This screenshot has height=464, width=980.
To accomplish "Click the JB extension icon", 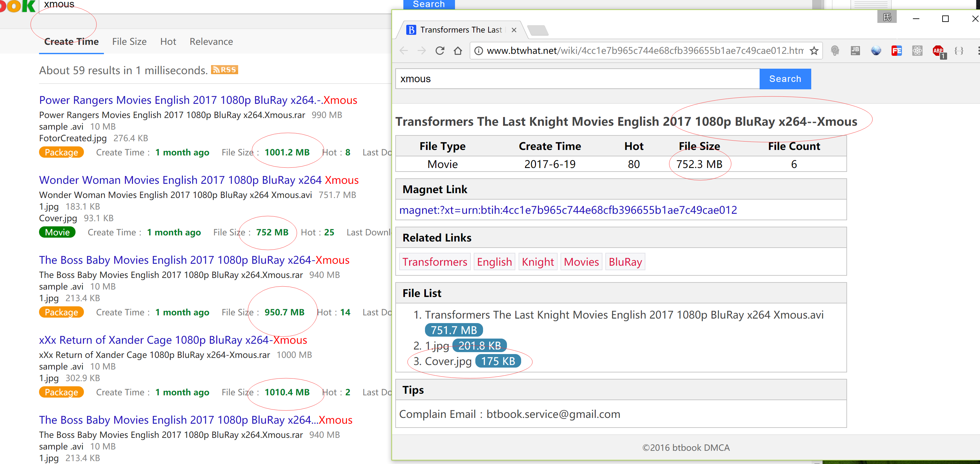I will tap(855, 51).
